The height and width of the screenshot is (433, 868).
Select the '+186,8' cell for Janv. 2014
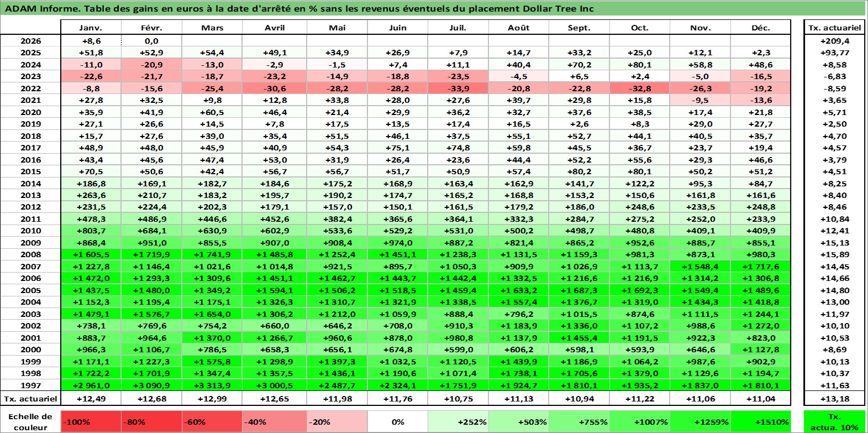pos(91,184)
